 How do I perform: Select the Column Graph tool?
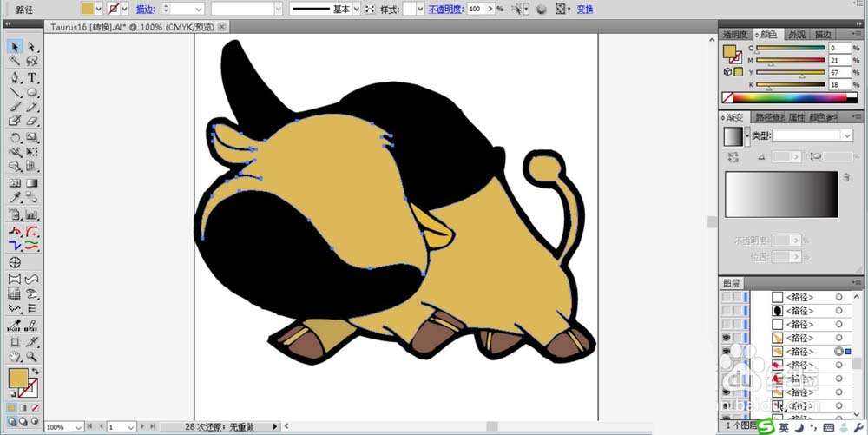(x=31, y=214)
